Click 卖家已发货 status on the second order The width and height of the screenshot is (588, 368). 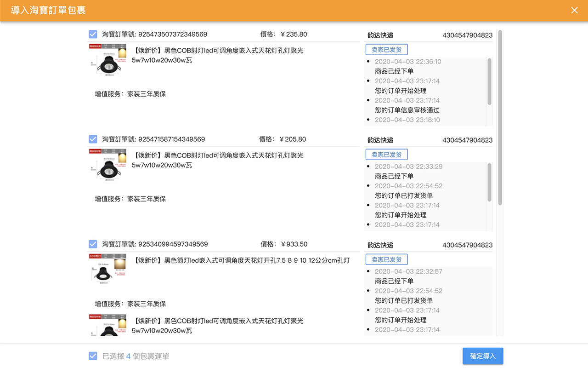coord(386,154)
